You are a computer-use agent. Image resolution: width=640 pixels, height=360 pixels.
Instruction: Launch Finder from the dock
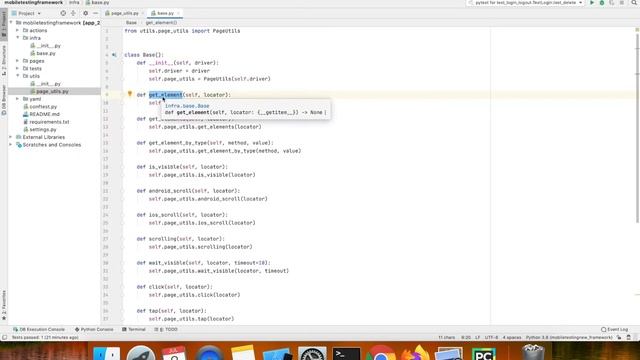107,353
